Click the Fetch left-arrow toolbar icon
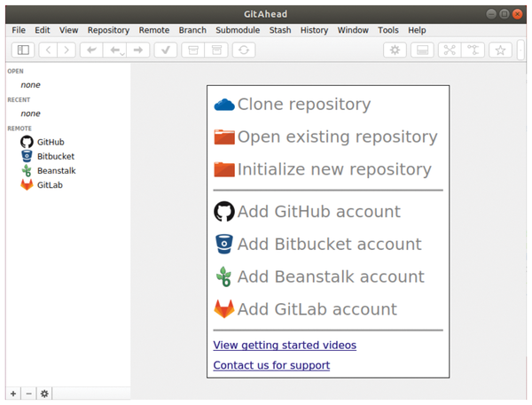Viewport: 532px width, 405px height. point(91,51)
